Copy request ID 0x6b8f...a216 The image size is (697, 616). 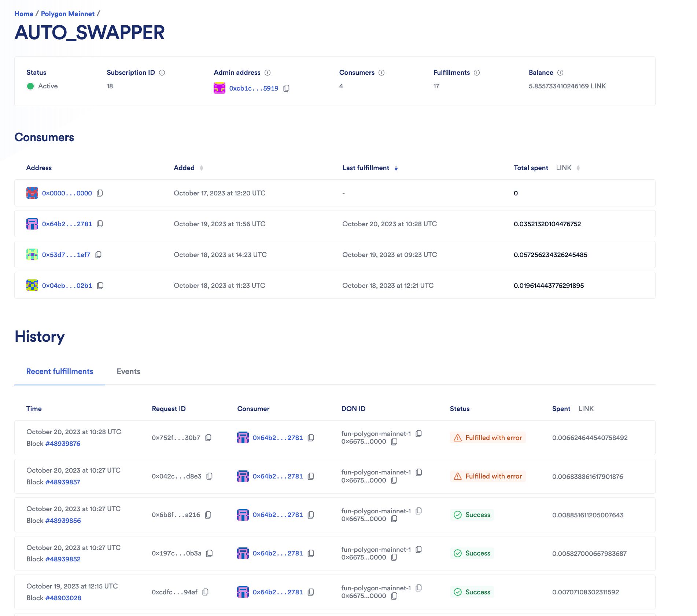pyautogui.click(x=208, y=515)
